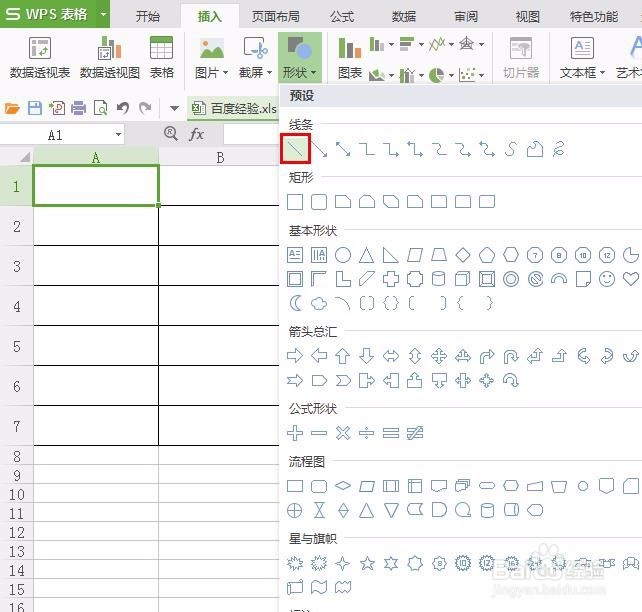
Task: Click the 数据透视图 button
Action: (x=110, y=58)
